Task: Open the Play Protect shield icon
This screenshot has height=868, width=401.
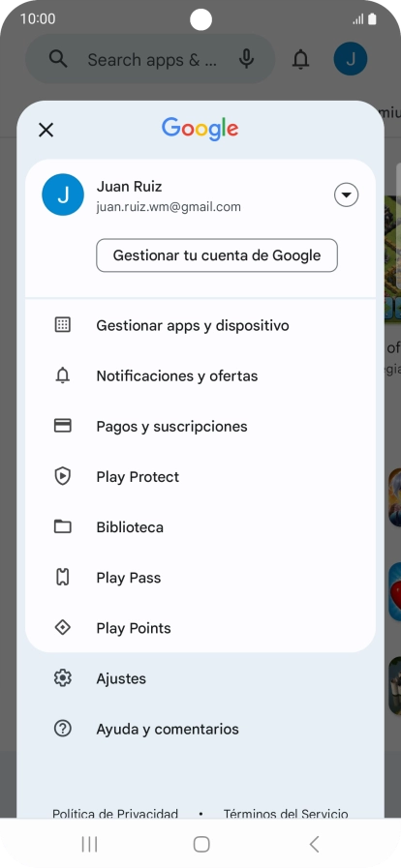Action: click(63, 477)
